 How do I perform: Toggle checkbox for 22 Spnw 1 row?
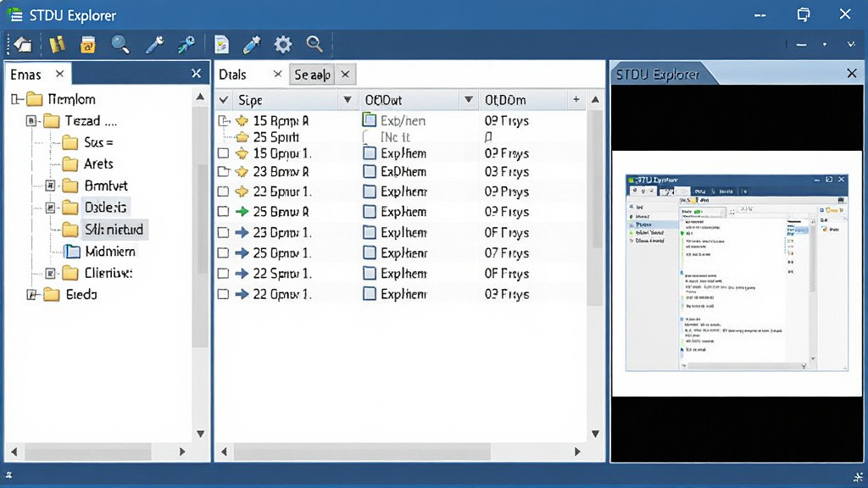223,274
